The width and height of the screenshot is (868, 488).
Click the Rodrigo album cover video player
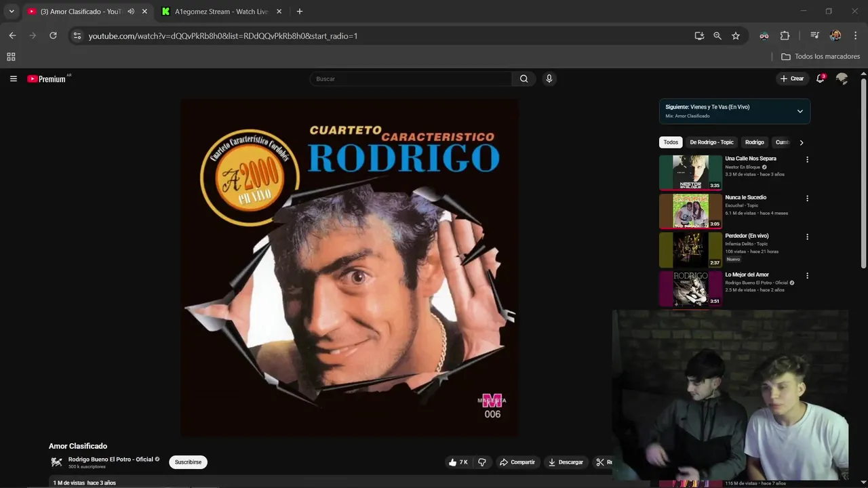tap(349, 268)
